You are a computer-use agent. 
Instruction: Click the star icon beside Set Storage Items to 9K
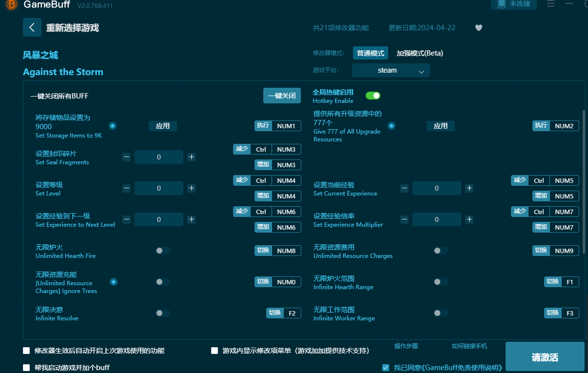(113, 126)
